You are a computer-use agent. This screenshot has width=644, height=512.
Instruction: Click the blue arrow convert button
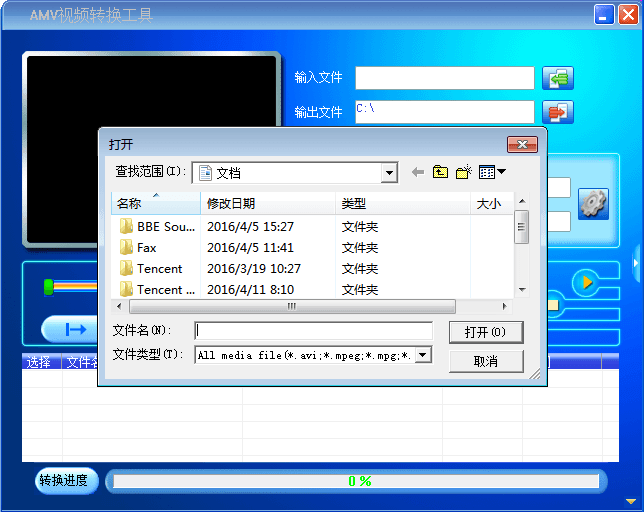pyautogui.click(x=70, y=329)
